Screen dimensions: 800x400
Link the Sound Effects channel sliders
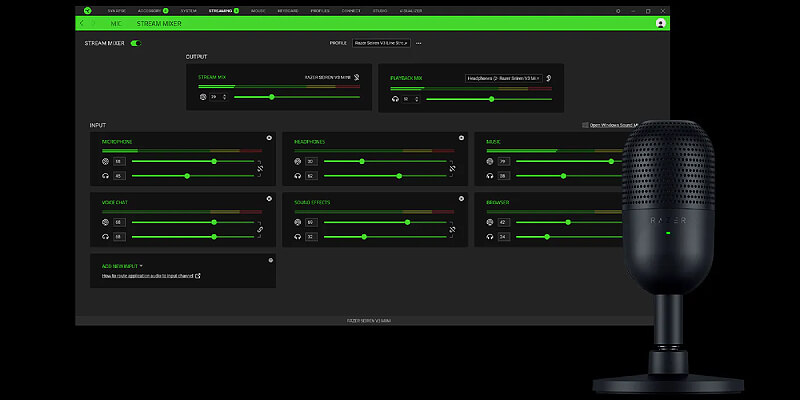[x=452, y=230]
